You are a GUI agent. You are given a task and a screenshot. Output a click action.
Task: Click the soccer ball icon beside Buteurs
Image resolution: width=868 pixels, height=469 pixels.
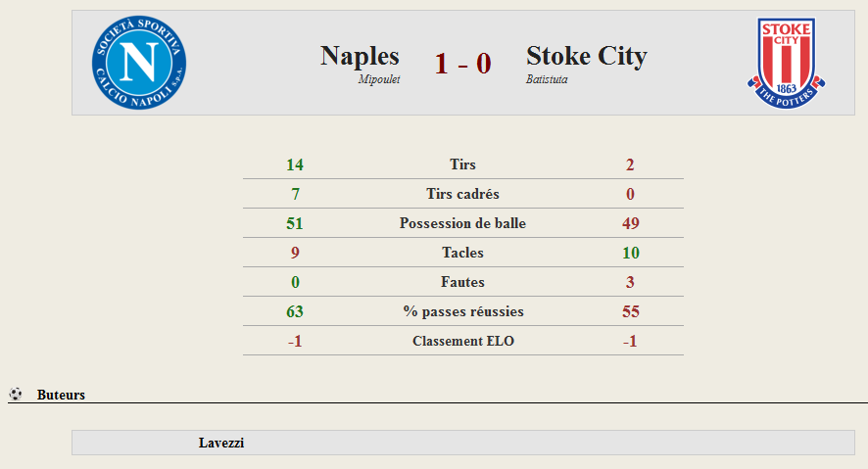tap(16, 394)
